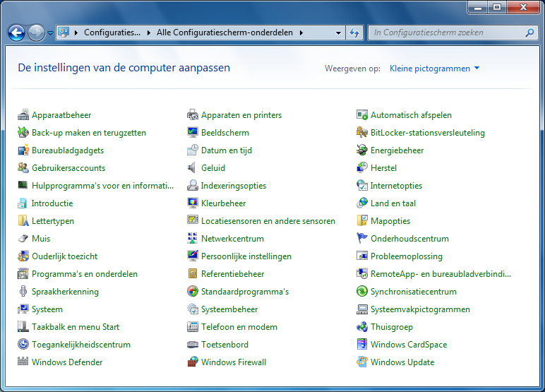The height and width of the screenshot is (392, 545).
Task: Click the Windows Update icon
Action: point(362,362)
